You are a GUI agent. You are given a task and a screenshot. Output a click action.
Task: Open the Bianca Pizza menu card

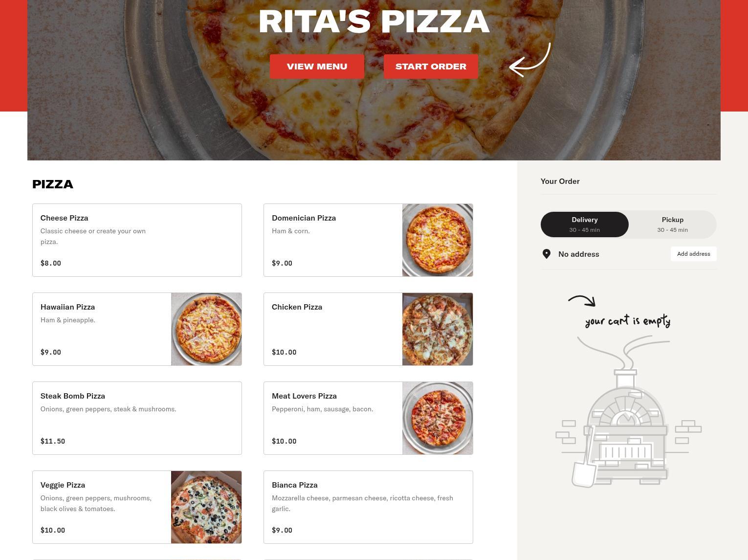click(368, 507)
